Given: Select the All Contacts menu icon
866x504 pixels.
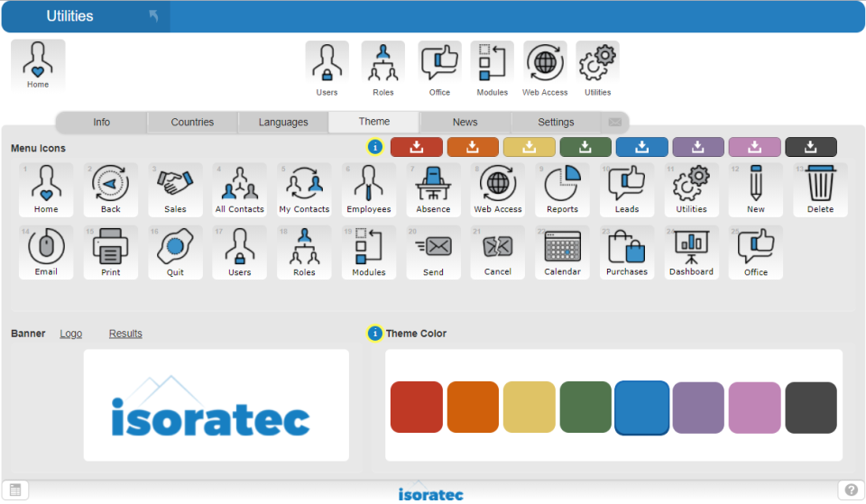Looking at the screenshot, I should (240, 189).
